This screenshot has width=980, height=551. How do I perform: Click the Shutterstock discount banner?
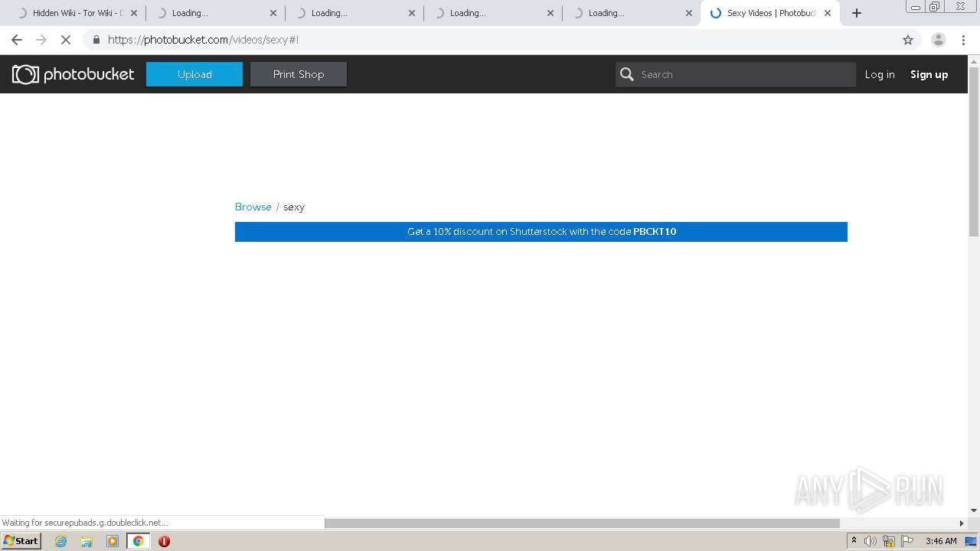(541, 232)
